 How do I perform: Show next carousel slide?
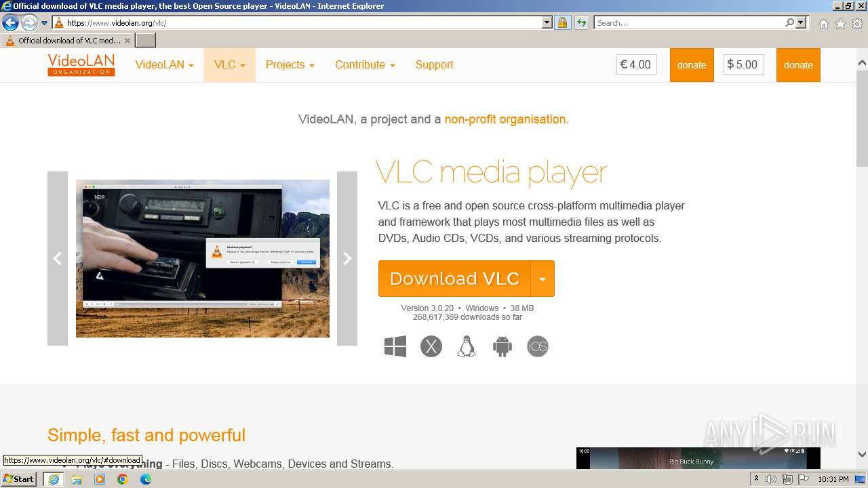pyautogui.click(x=347, y=258)
